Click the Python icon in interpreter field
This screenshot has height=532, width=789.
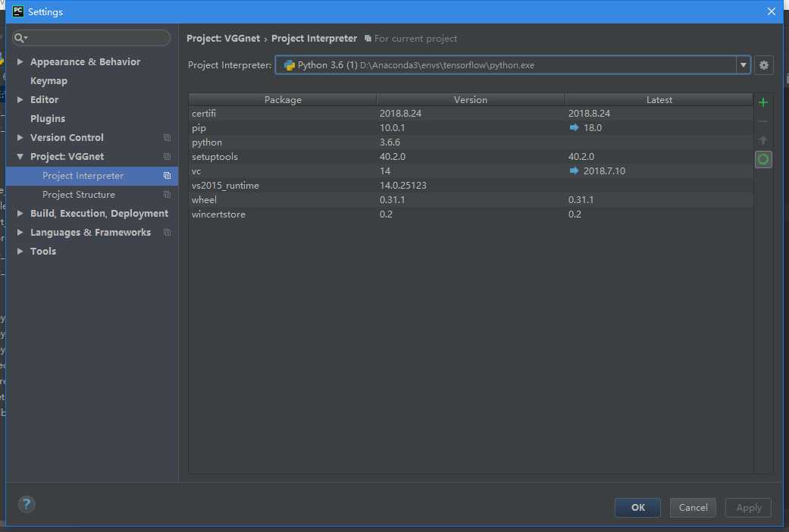tap(289, 65)
